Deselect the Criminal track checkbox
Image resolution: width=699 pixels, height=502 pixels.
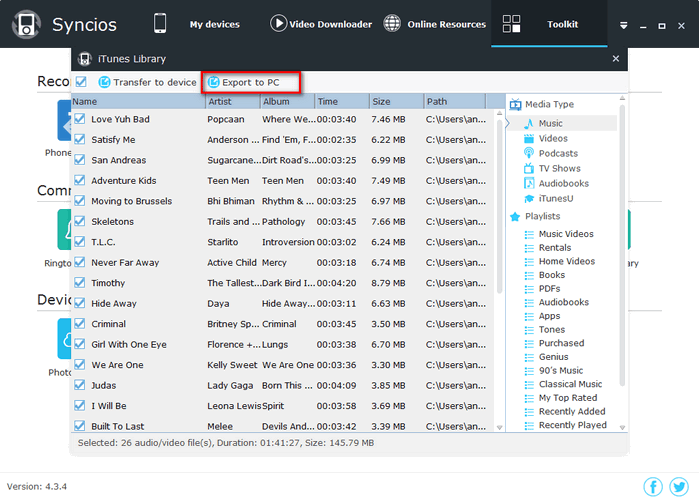[x=80, y=324]
